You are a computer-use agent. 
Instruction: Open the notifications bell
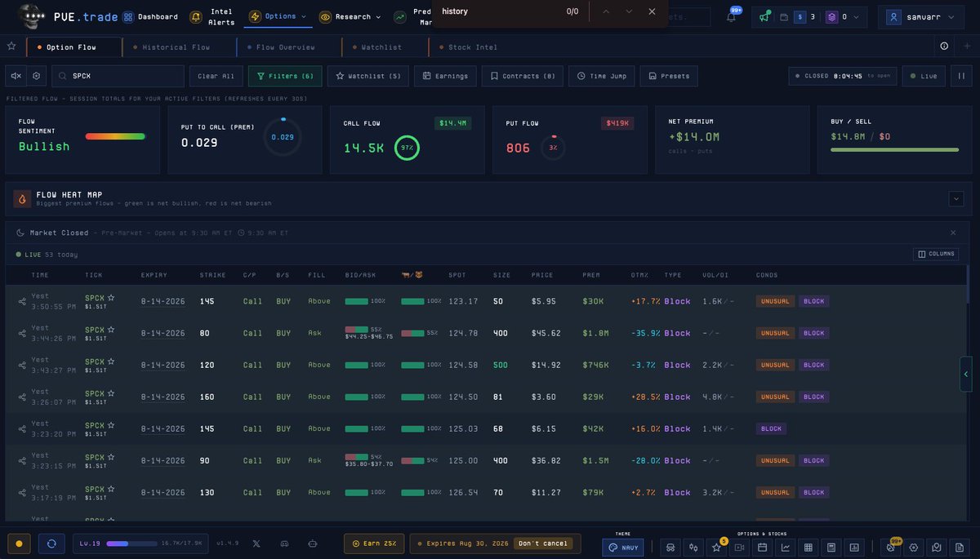click(x=731, y=16)
